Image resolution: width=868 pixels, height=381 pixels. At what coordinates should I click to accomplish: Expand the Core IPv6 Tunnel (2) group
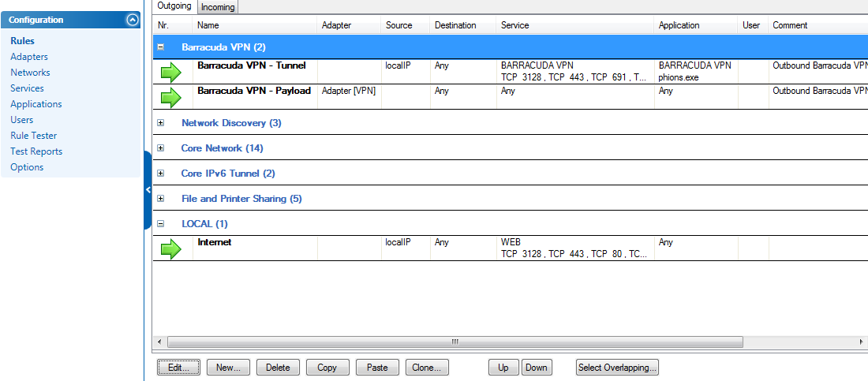point(160,174)
